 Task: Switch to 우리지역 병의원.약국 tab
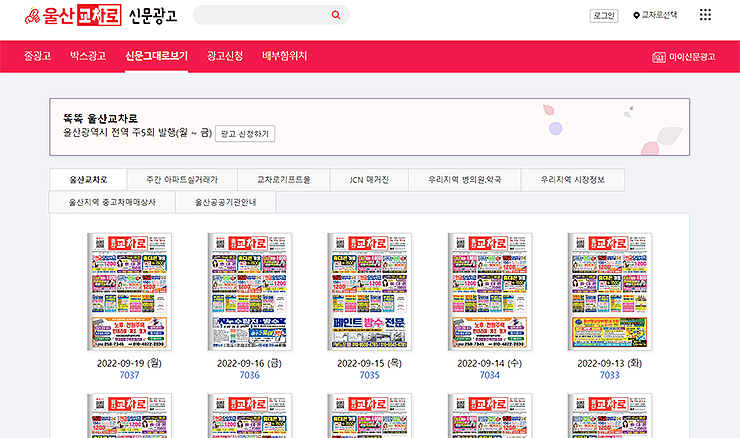(464, 179)
